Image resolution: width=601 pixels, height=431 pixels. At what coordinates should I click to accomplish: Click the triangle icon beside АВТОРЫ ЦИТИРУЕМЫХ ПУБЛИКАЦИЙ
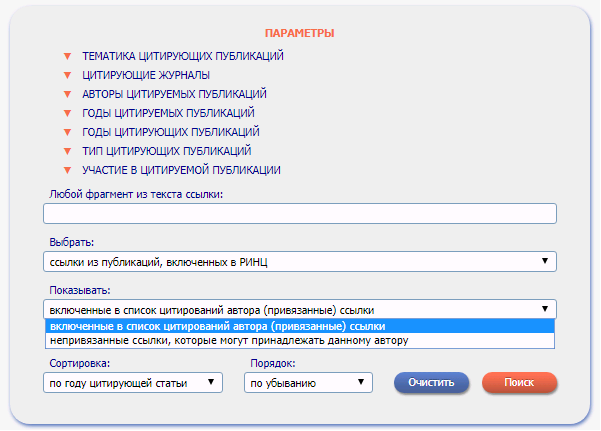pos(68,94)
